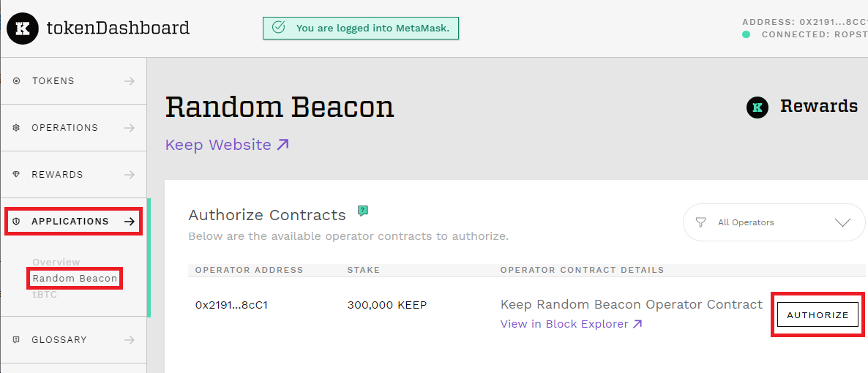Screen dimensions: 868x373
Task: Select Random Beacon in sidebar
Action: (x=75, y=279)
